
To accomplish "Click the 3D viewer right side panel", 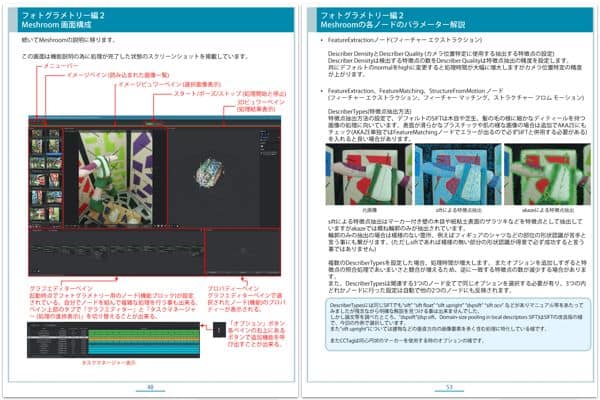I will click(x=264, y=170).
